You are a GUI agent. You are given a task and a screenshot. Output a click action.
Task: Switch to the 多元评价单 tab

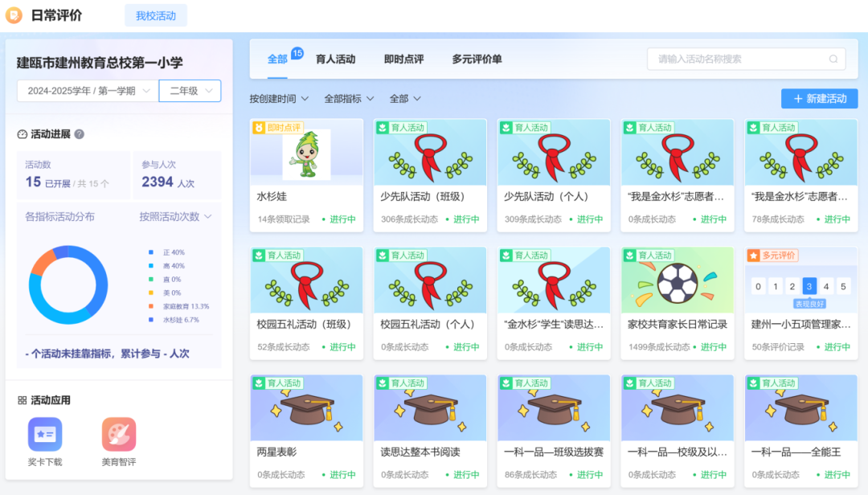pos(476,59)
